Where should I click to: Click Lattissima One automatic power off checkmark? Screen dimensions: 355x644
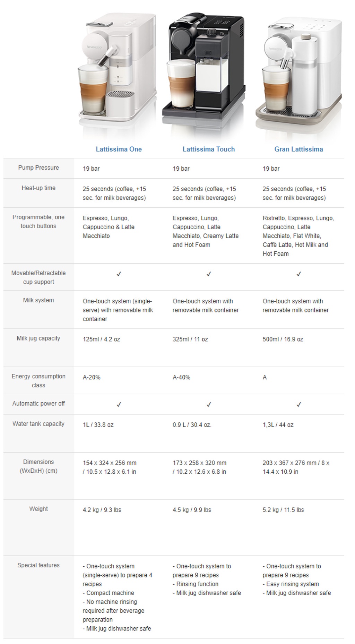(x=119, y=404)
